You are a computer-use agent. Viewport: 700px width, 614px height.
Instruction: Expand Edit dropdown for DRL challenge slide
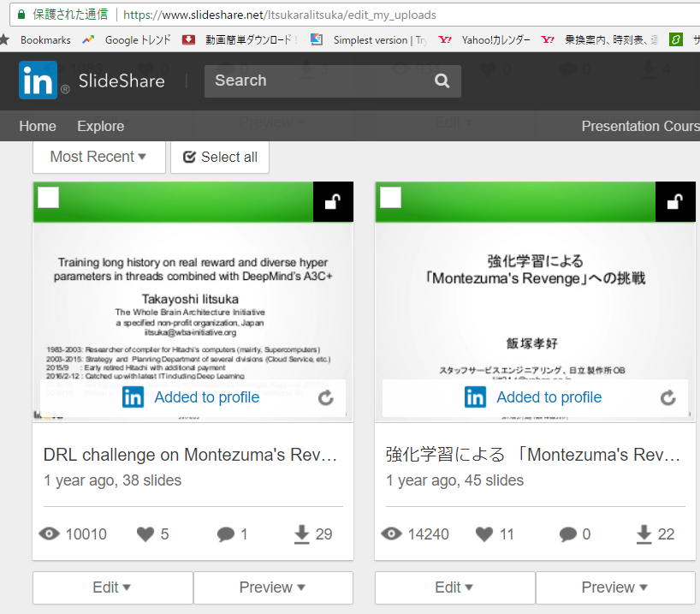pyautogui.click(x=113, y=587)
